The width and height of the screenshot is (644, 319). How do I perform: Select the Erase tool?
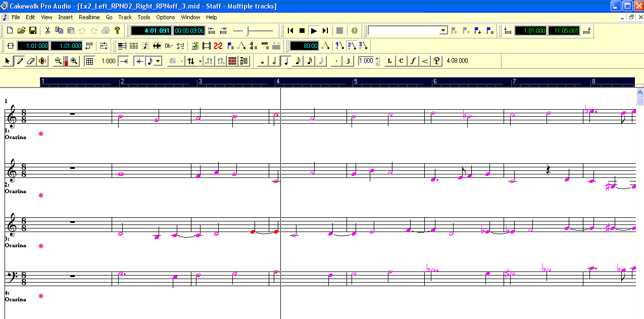[31, 61]
